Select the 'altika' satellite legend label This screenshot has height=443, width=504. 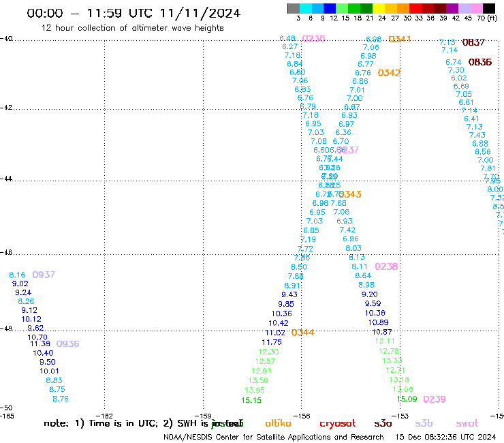pos(278,423)
